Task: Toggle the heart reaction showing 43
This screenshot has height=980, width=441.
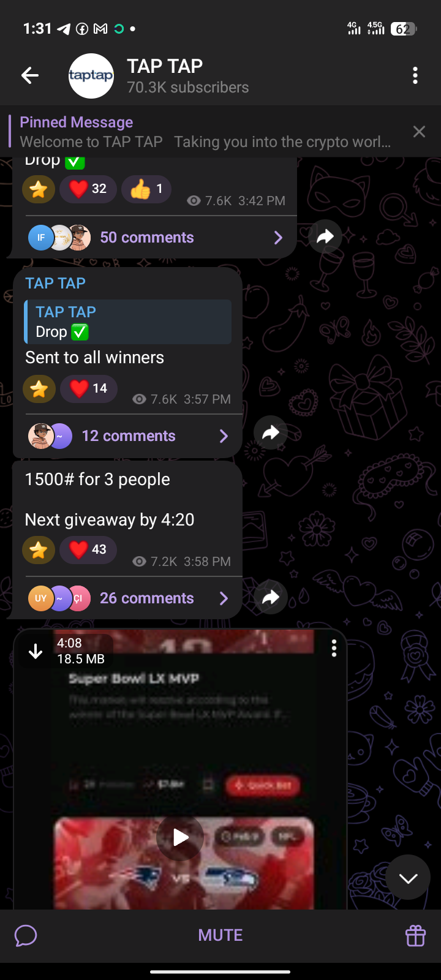Action: point(88,549)
